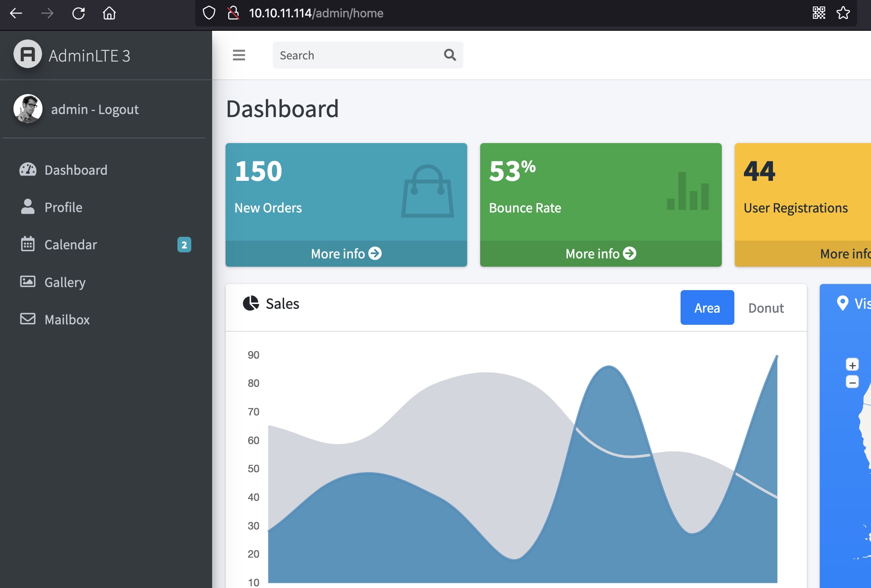Screen dimensions: 871x588
Task: Click the Calendar icon in sidebar
Action: [28, 244]
